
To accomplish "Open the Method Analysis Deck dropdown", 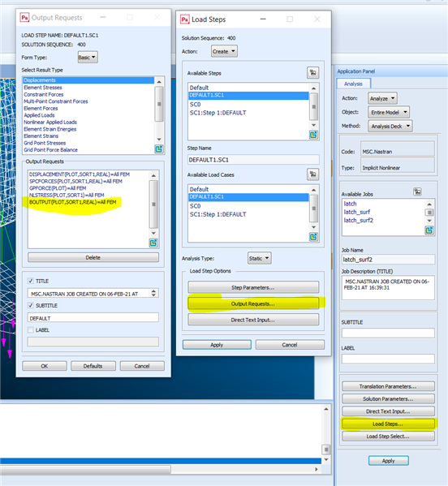I will [390, 126].
